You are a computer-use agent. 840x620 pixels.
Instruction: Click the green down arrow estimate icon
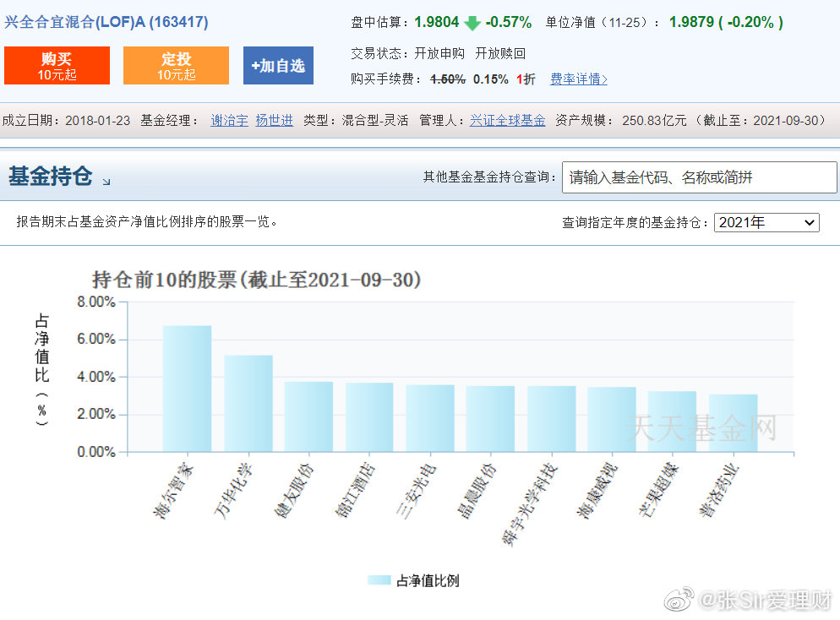tap(472, 23)
